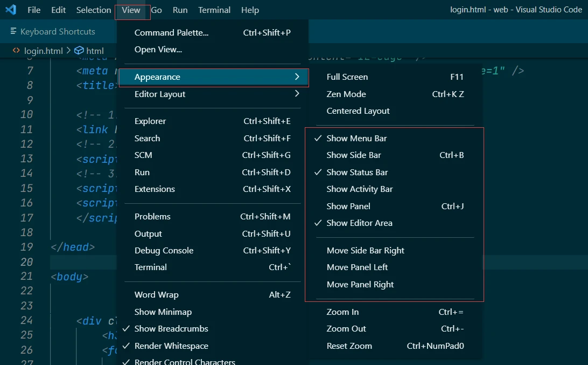Select Command Palette... from View menu
Image resolution: width=588 pixels, height=365 pixels.
(x=171, y=32)
